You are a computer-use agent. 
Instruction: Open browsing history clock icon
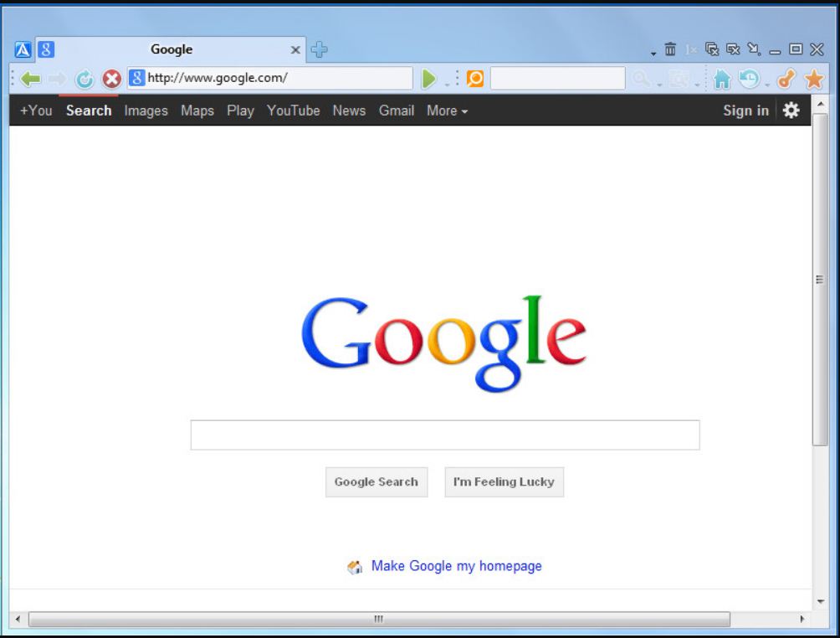749,79
